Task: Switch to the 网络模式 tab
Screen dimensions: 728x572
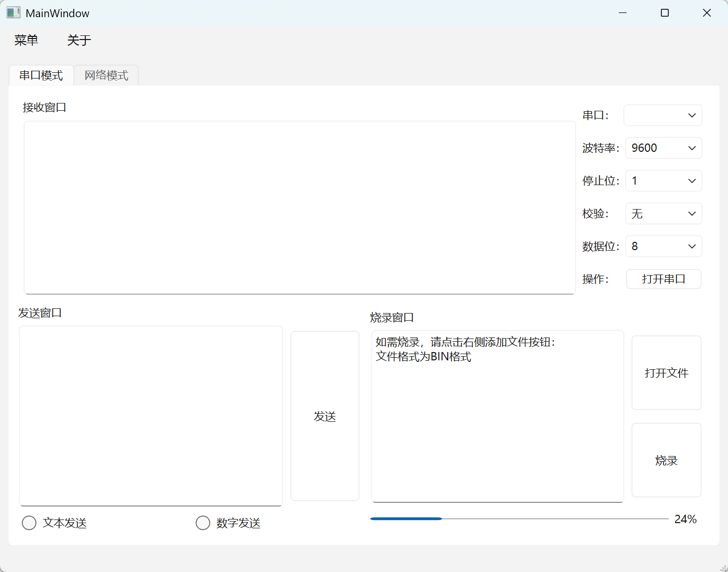Action: [106, 75]
